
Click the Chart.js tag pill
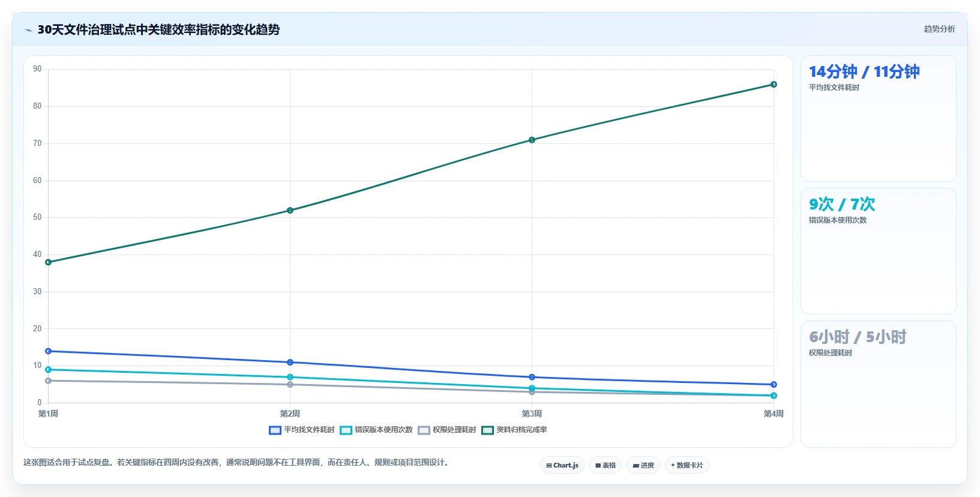562,465
